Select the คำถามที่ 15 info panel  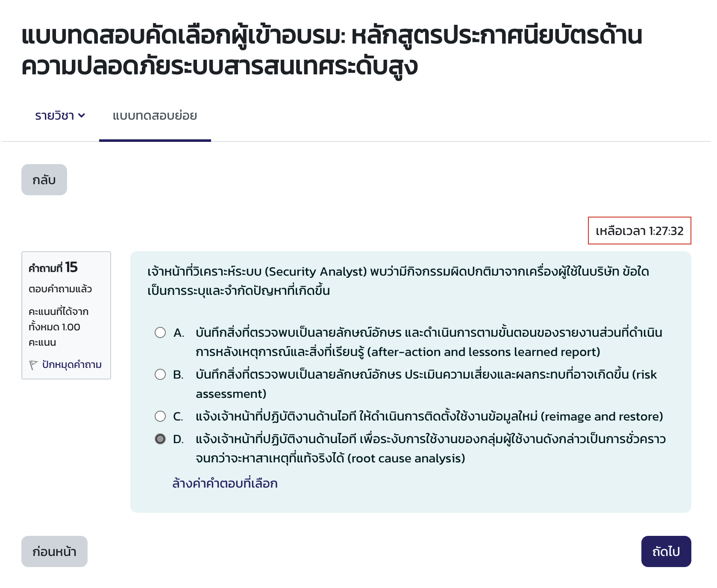click(66, 315)
